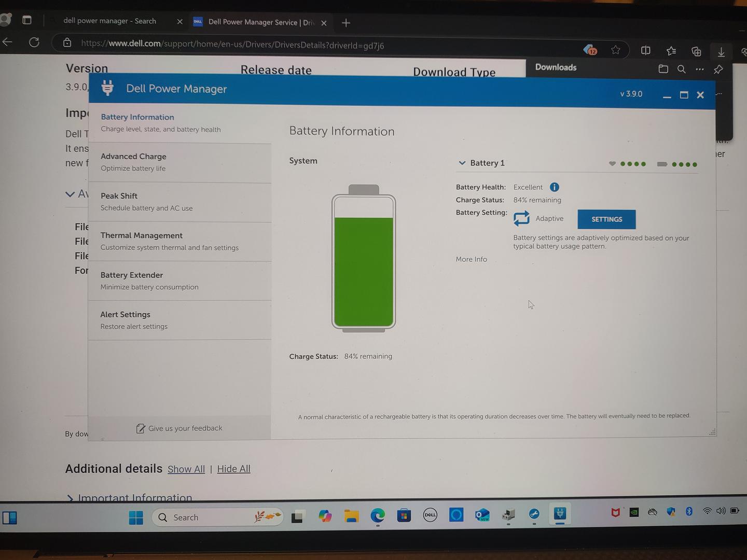This screenshot has width=747, height=560.
Task: Click the Adaptive battery setting icon
Action: [521, 218]
